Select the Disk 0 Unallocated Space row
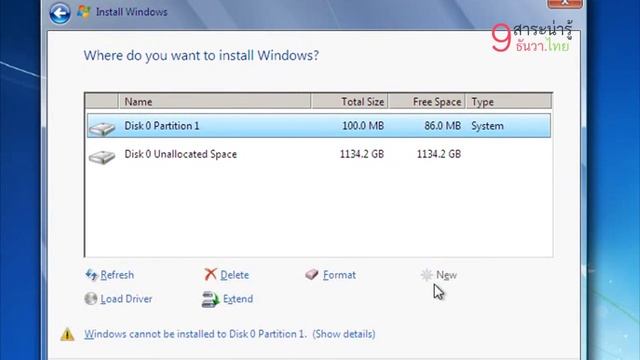Image resolution: width=640 pixels, height=360 pixels. pos(319,154)
